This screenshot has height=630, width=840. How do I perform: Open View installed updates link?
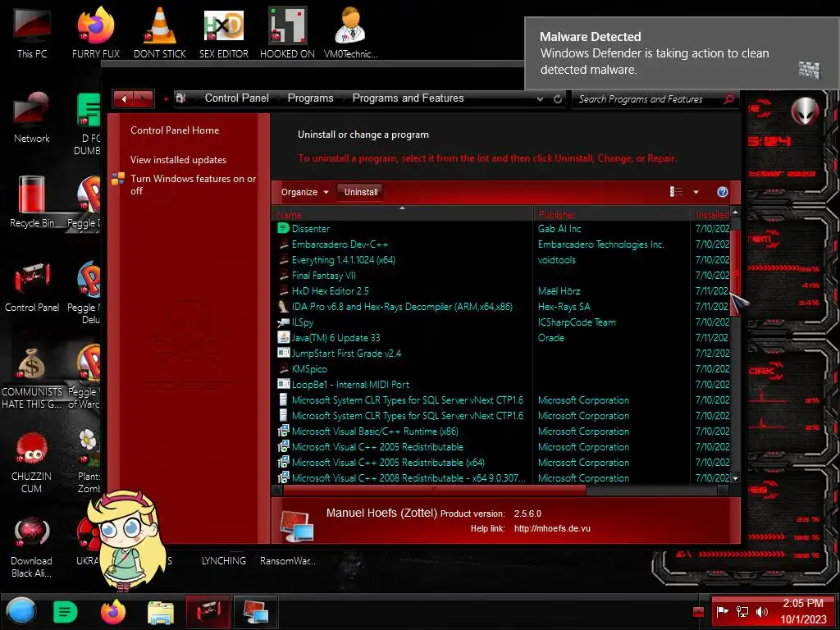pos(178,160)
